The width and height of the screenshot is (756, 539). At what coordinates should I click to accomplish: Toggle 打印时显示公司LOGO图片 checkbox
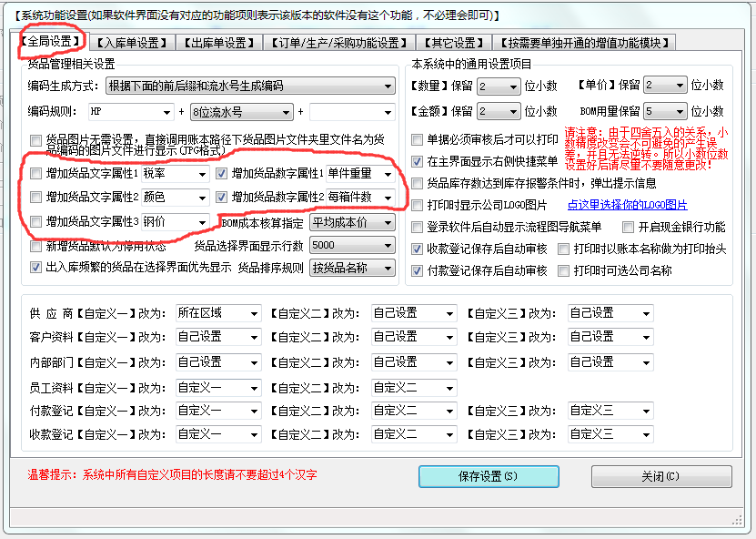pos(418,205)
